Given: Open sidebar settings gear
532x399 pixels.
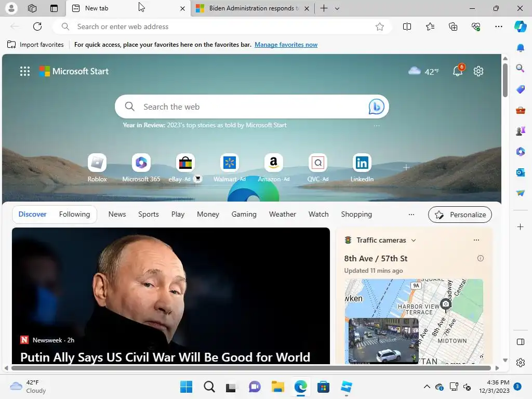Looking at the screenshot, I should [x=521, y=363].
